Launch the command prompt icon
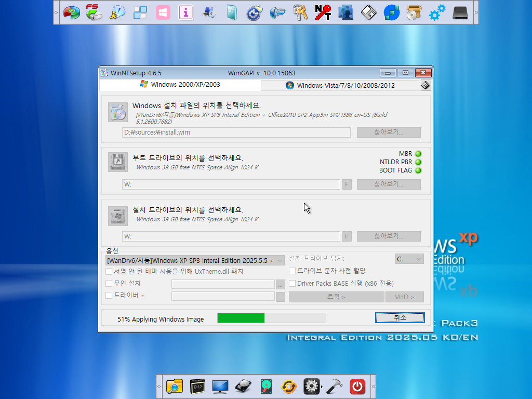 197,387
